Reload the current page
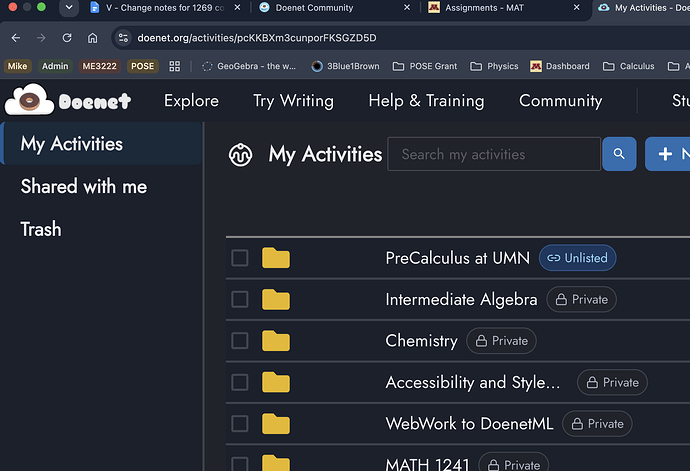 [x=67, y=38]
